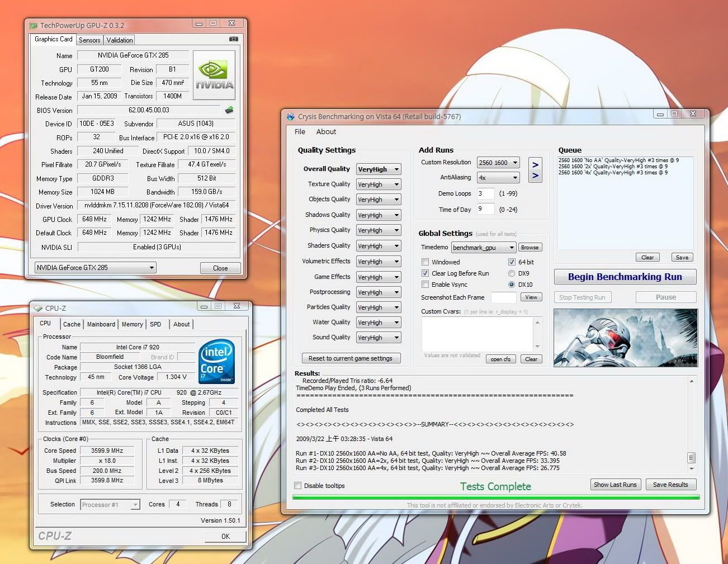Switch to the Cache tab in CPU-Z

tap(72, 324)
